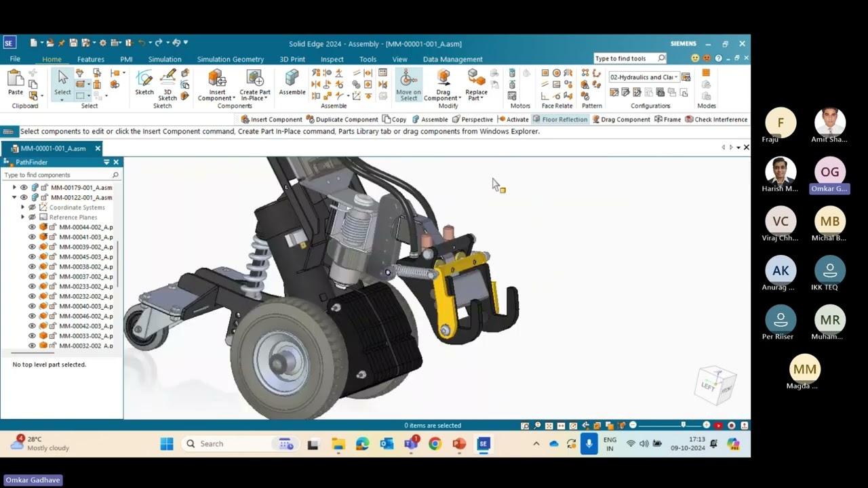This screenshot has width=868, height=488.
Task: Click Copy in the shortcut bar
Action: pyautogui.click(x=394, y=119)
